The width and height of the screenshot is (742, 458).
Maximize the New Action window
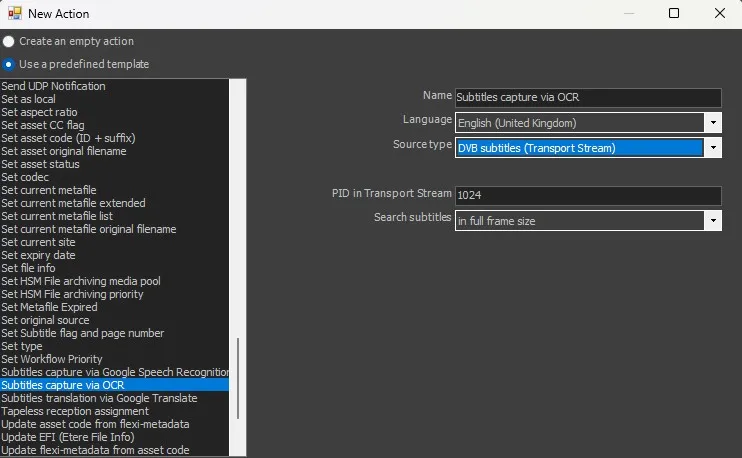(673, 14)
